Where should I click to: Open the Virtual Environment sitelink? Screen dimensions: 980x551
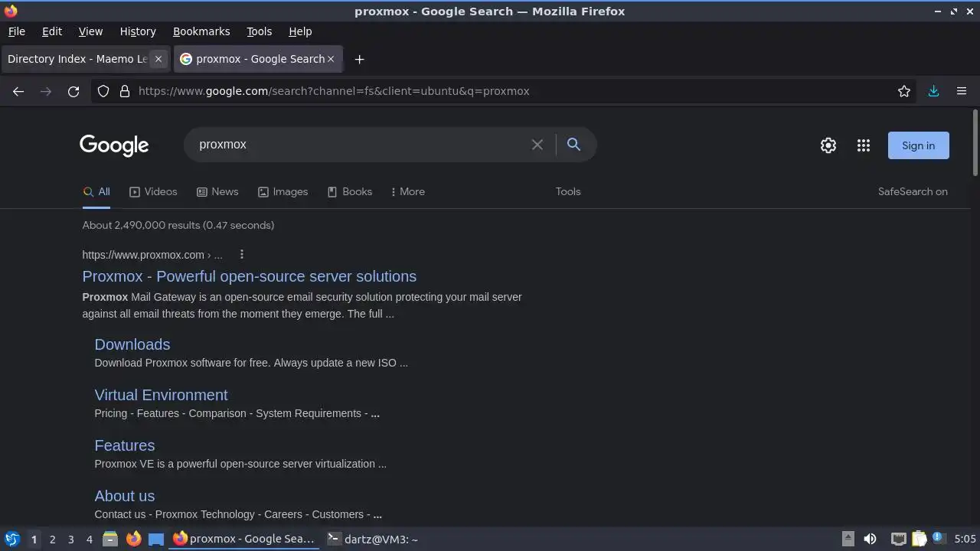click(161, 395)
